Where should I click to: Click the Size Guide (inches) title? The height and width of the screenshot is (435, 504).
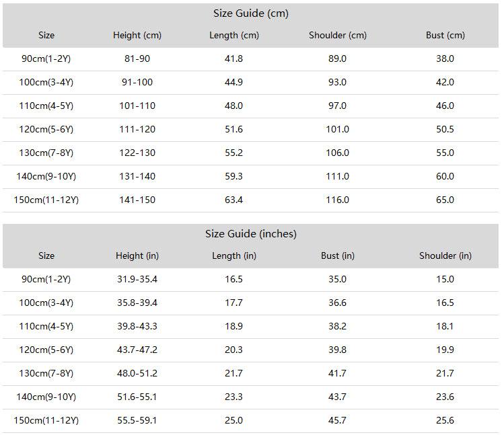(251, 234)
